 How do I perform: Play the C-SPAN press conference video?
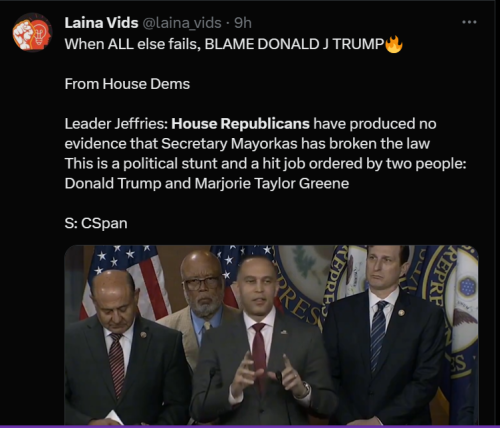point(271,335)
